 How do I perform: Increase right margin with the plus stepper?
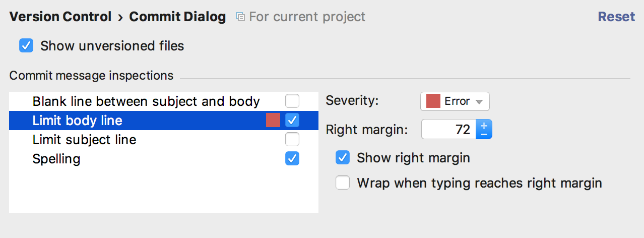pos(484,125)
